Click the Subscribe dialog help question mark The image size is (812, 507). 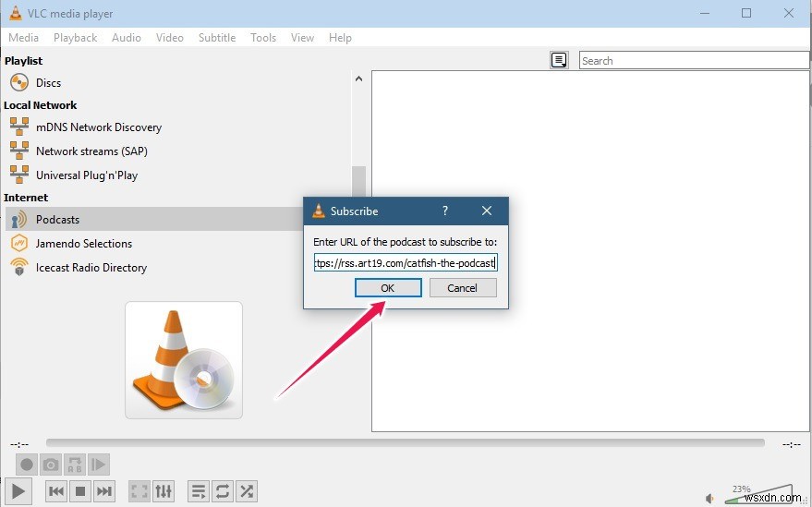(x=445, y=211)
